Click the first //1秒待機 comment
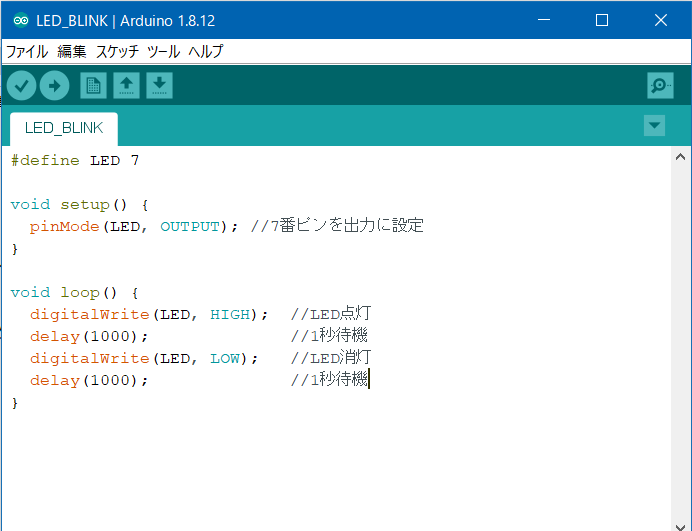Screen dimensions: 692x531 point(329,336)
